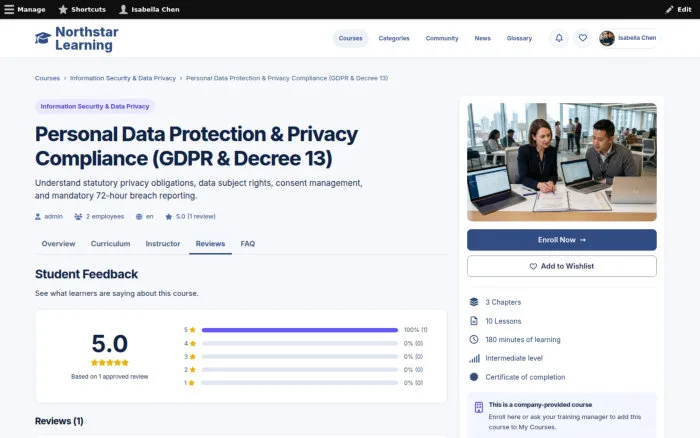Viewport: 700px width, 438px height.
Task: Click Isabella Chen avatar picture
Action: click(607, 38)
